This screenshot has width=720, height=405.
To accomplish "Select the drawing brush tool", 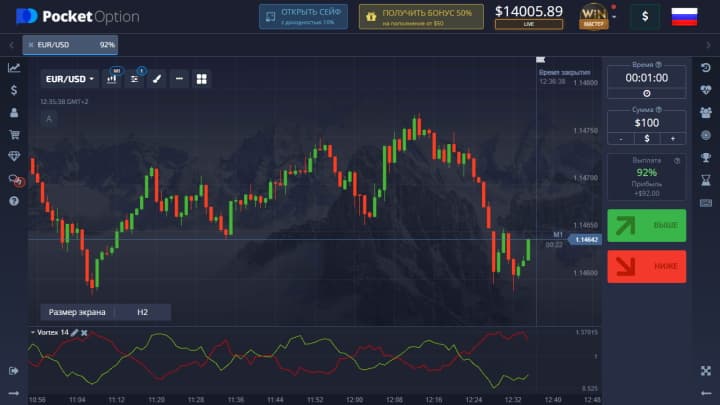I will tap(157, 79).
